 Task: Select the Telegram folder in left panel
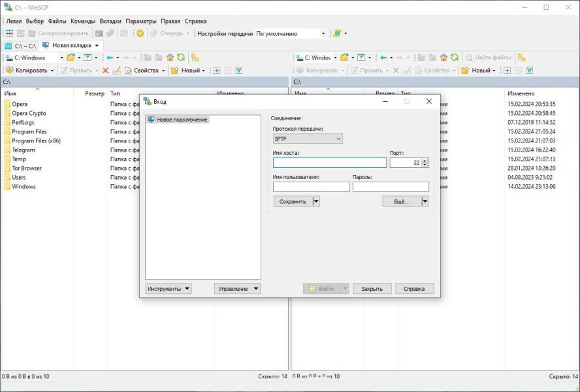24,150
